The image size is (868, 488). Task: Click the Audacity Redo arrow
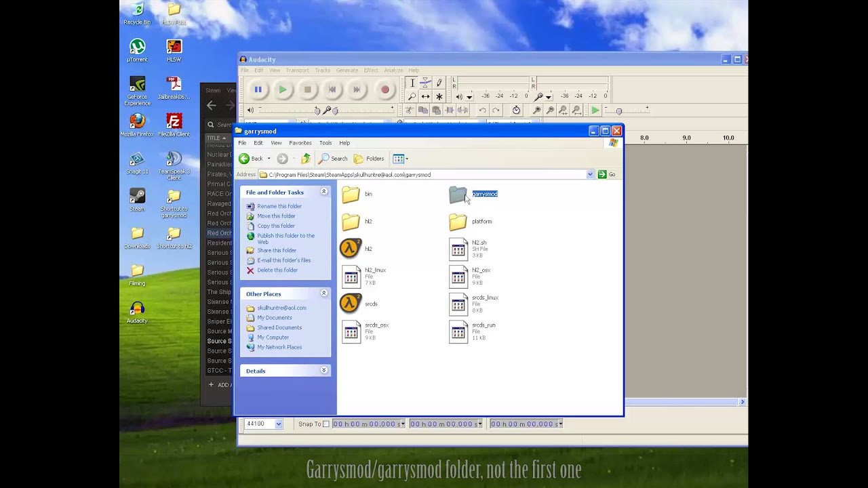pyautogui.click(x=496, y=110)
